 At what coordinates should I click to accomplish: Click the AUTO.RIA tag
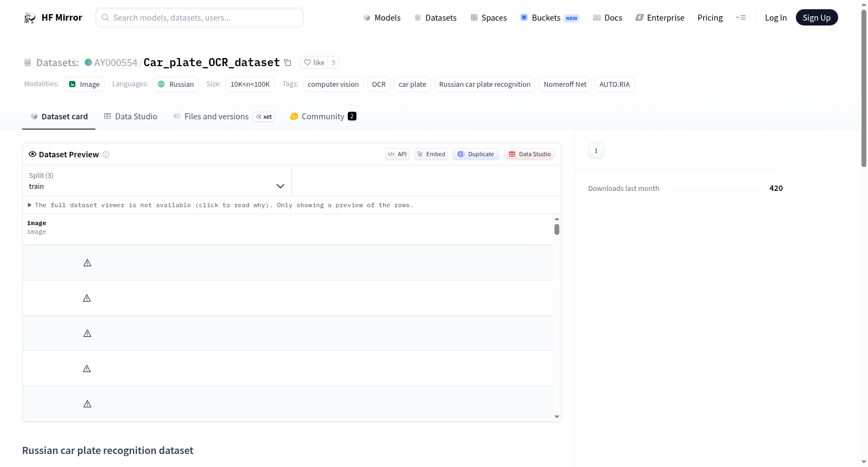click(x=615, y=84)
